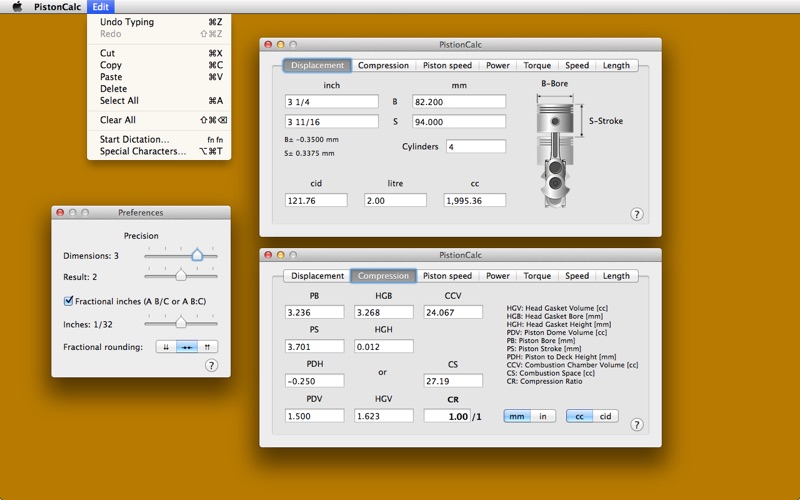Open Piston speed tab in upper window
Image resolution: width=800 pixels, height=500 pixels.
click(447, 65)
